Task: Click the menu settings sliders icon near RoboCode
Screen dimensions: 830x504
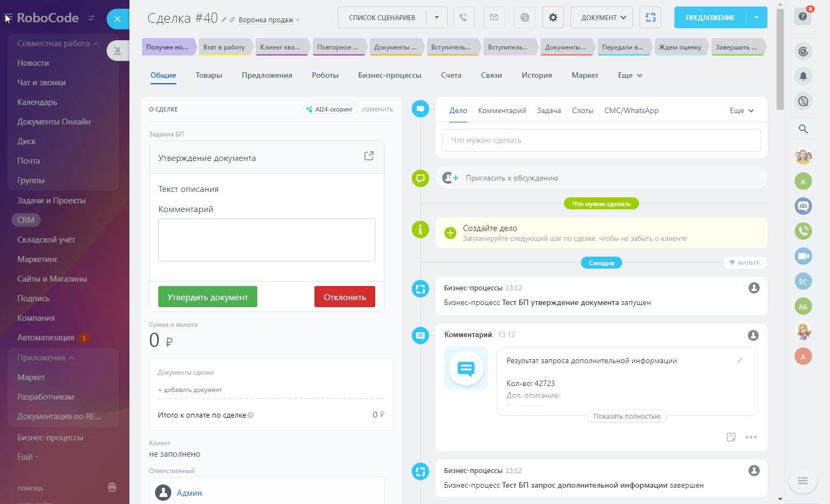Action: (91, 18)
